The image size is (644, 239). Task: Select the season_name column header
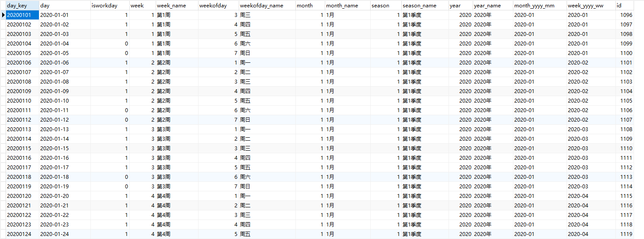(x=425, y=6)
